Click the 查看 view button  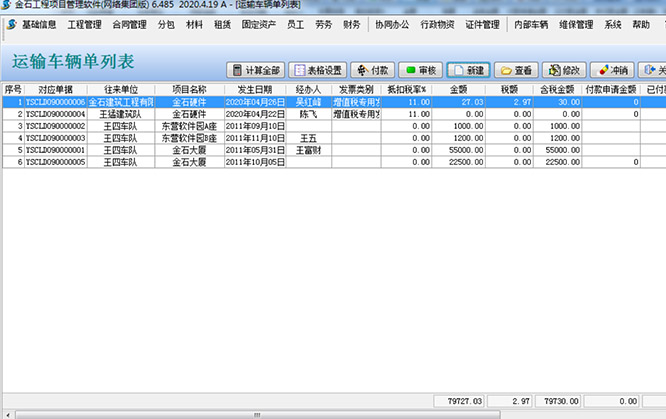click(x=516, y=70)
